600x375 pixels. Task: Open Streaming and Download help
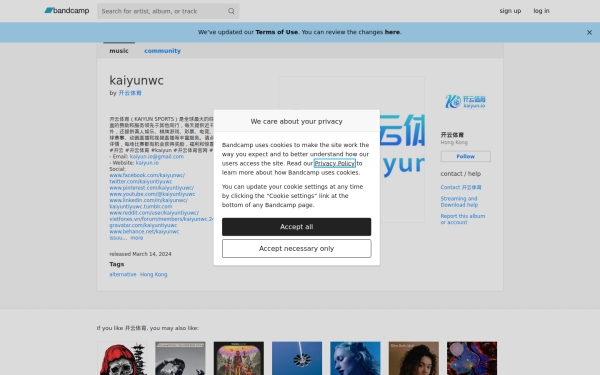tap(459, 202)
